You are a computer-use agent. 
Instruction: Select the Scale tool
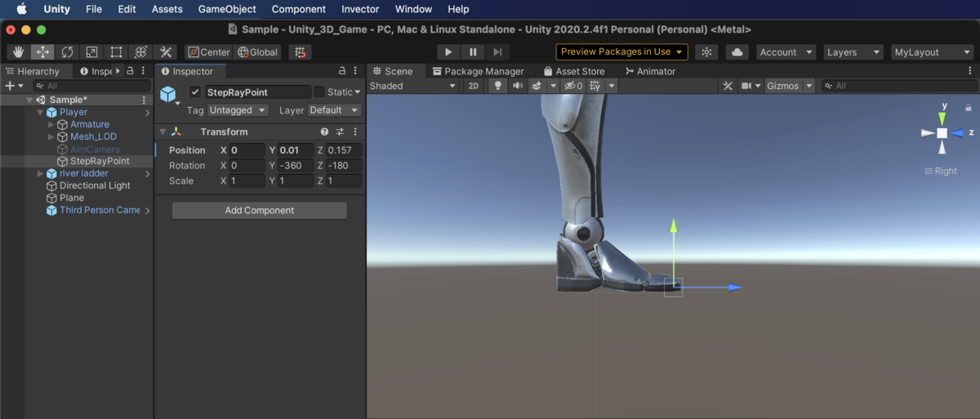coord(91,52)
